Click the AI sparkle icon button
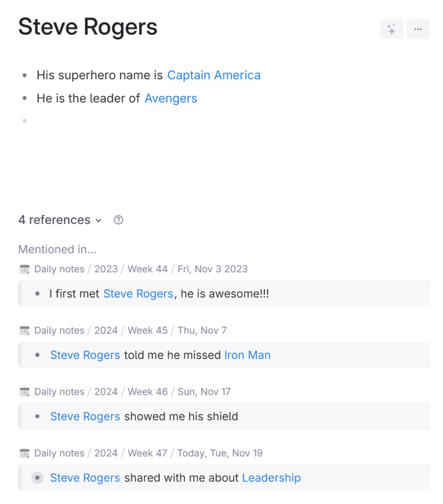 (x=391, y=29)
